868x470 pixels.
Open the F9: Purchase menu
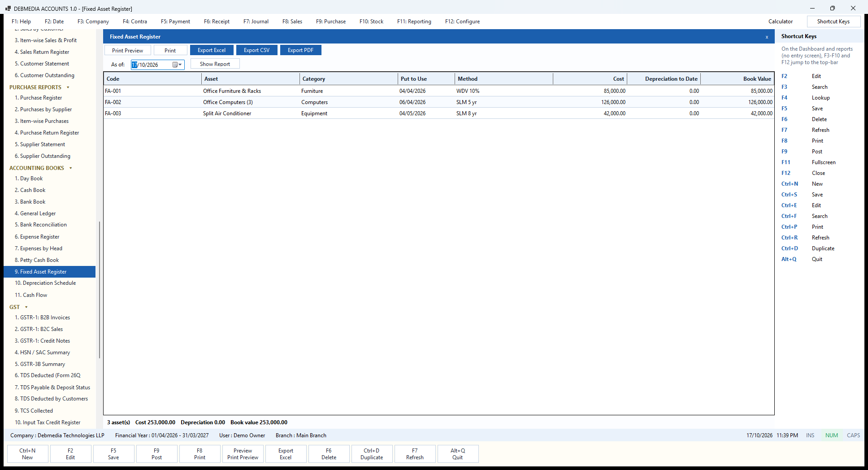331,22
